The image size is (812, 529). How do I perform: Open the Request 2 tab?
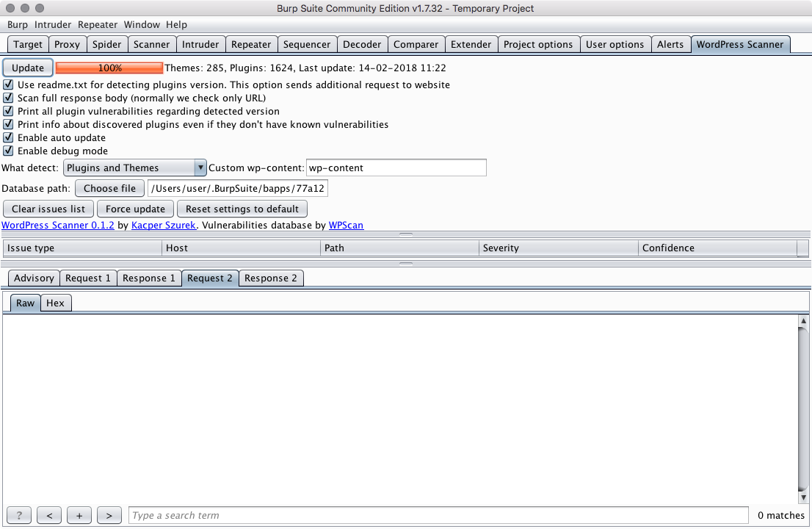click(210, 278)
